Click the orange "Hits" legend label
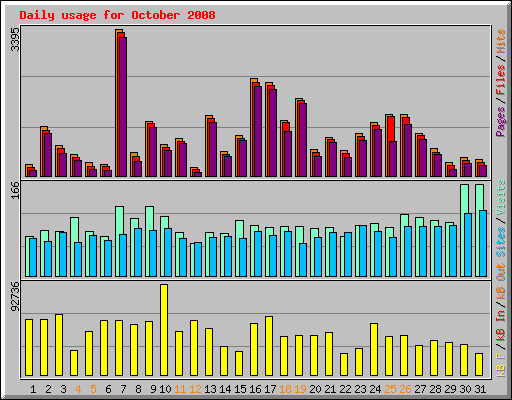The width and height of the screenshot is (512, 400). (x=501, y=41)
